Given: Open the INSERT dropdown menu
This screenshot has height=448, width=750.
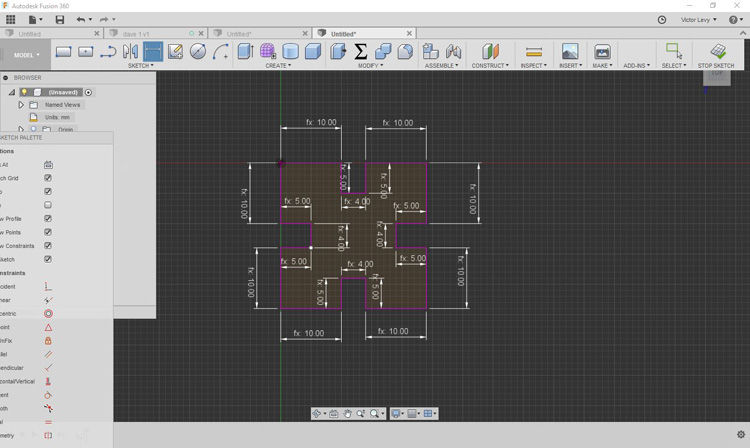Looking at the screenshot, I should tap(571, 66).
